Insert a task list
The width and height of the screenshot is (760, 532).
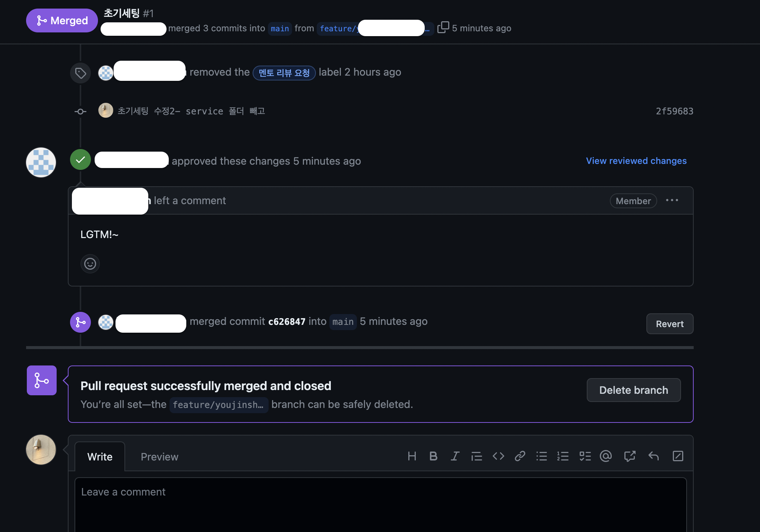tap(585, 456)
